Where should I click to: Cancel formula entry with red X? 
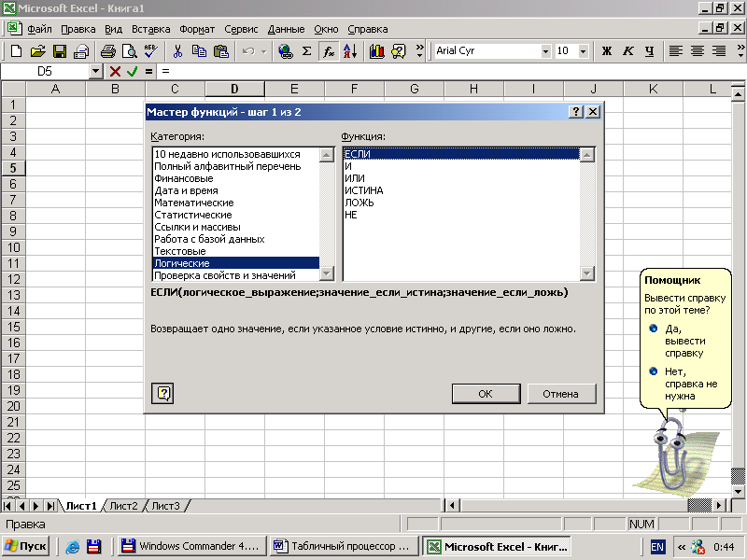115,72
